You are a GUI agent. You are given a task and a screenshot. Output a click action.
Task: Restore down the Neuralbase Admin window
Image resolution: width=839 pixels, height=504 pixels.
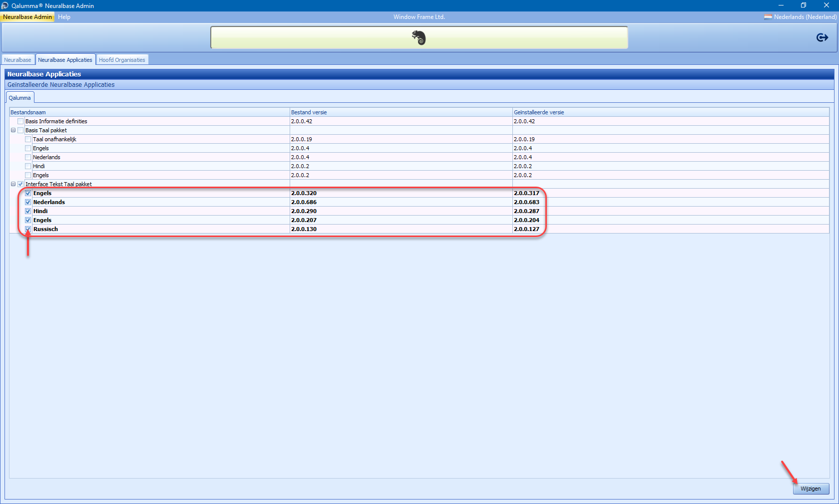tap(804, 5)
